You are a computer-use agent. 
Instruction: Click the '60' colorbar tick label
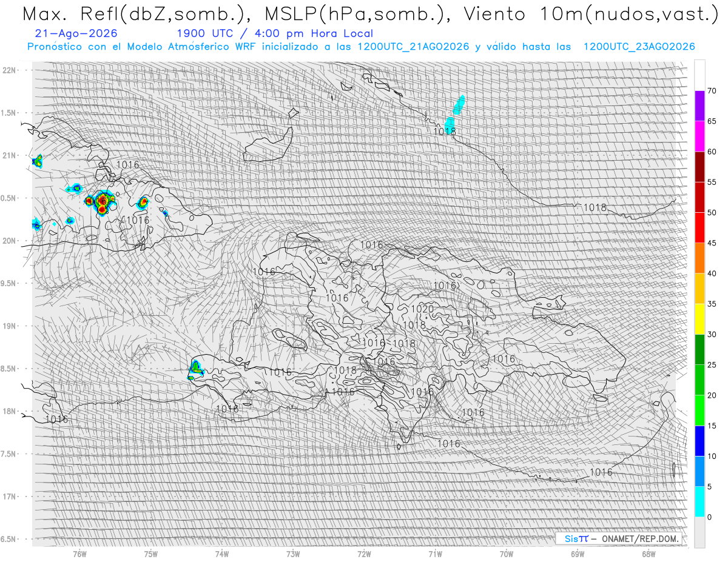click(712, 152)
